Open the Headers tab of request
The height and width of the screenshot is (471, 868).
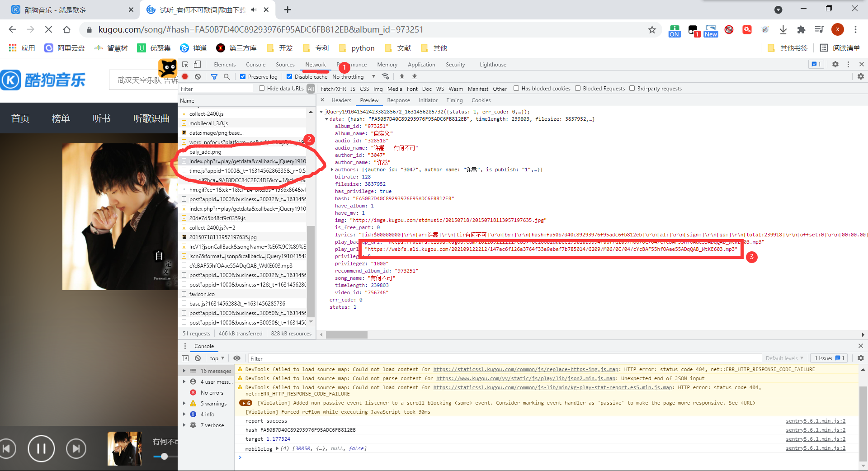pos(341,100)
